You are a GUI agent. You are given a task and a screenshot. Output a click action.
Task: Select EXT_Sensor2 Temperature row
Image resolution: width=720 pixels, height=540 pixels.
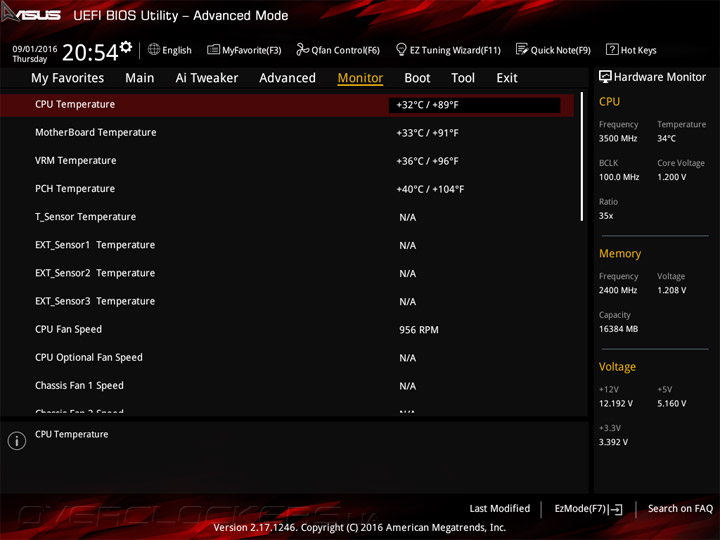(x=287, y=273)
